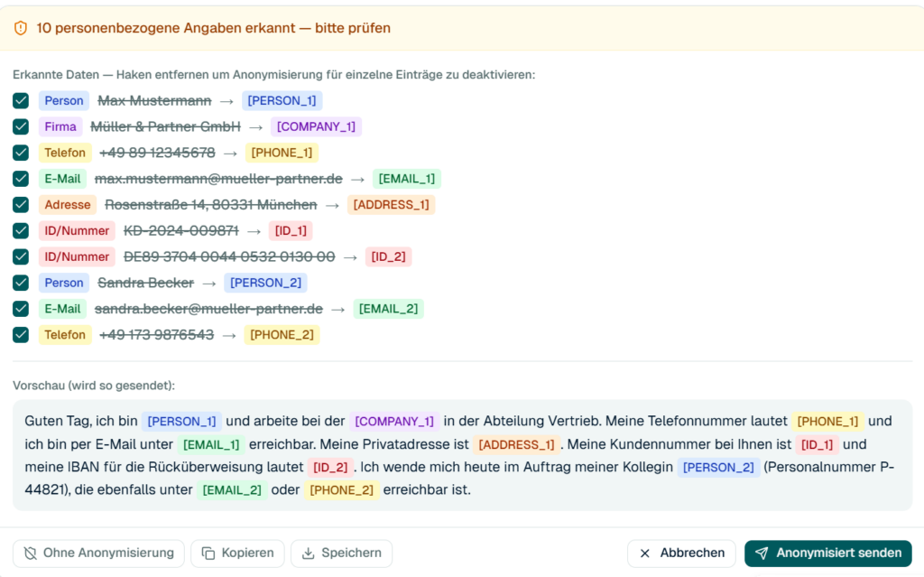This screenshot has width=924, height=577.
Task: Uncheck the Rosenstraße 14 address entry
Action: 21,205
